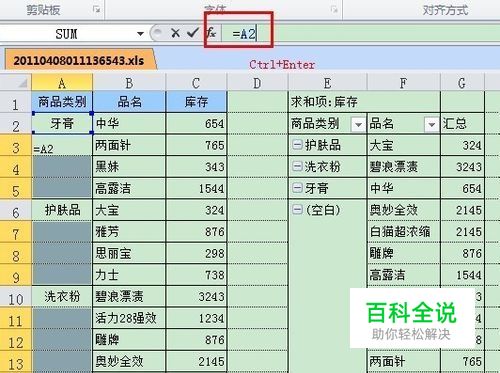The height and width of the screenshot is (373, 500).
Task: Click the SUM name box field
Action: (67, 34)
